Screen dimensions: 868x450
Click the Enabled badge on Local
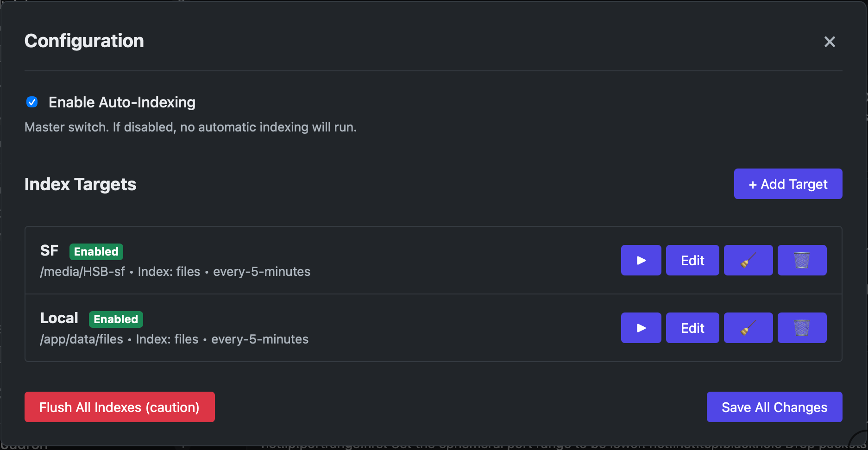[x=116, y=319]
